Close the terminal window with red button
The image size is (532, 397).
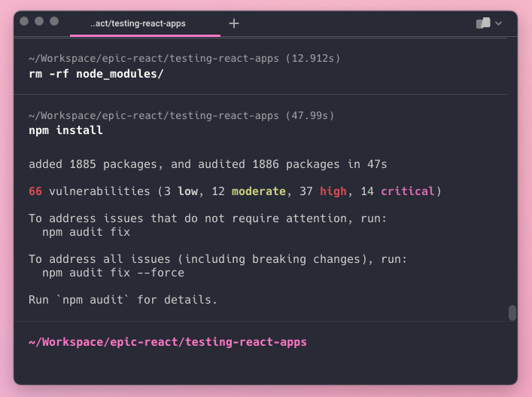[x=24, y=21]
